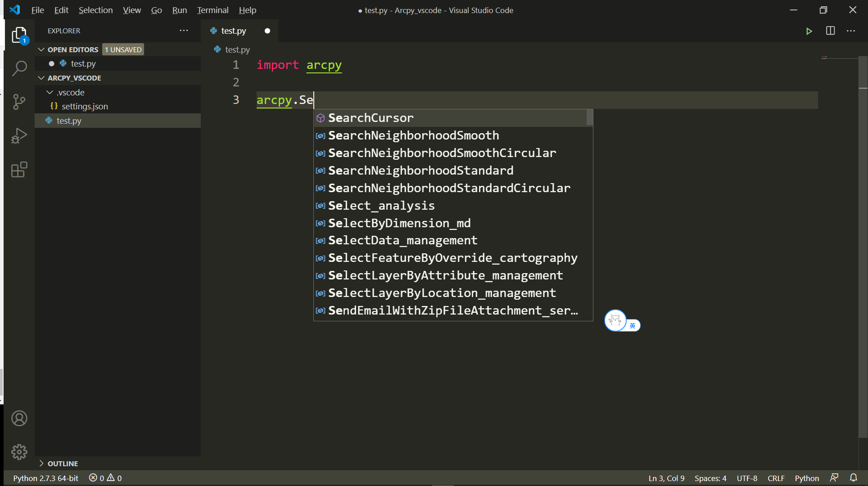
Task: Split the editor to the right
Action: 830,31
